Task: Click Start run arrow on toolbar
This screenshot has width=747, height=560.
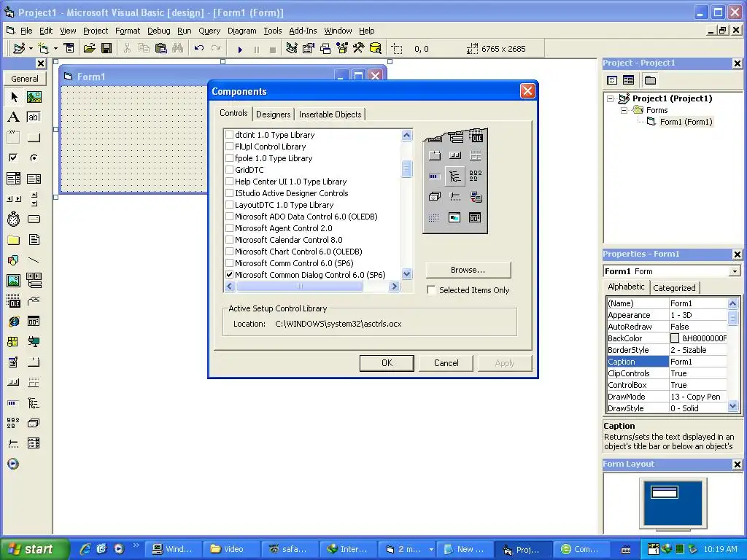Action: click(240, 49)
